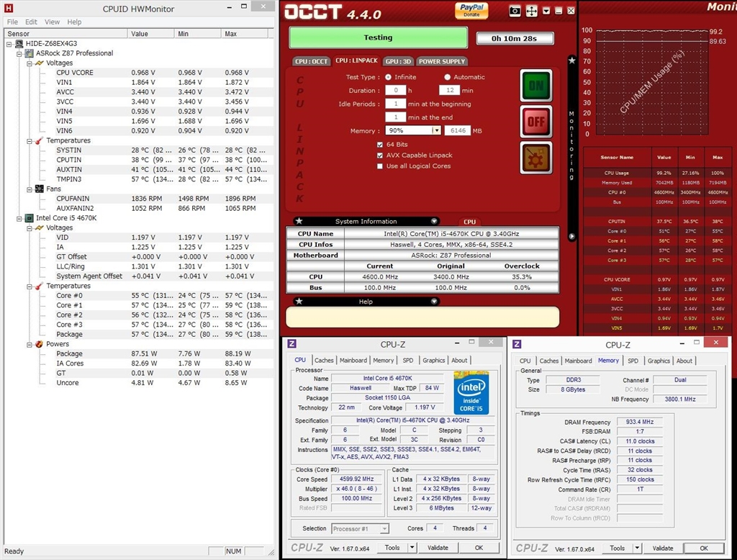The width and height of the screenshot is (737, 560).
Task: Open Tools dropdown arrow in left CPU-Z window
Action: 412,547
